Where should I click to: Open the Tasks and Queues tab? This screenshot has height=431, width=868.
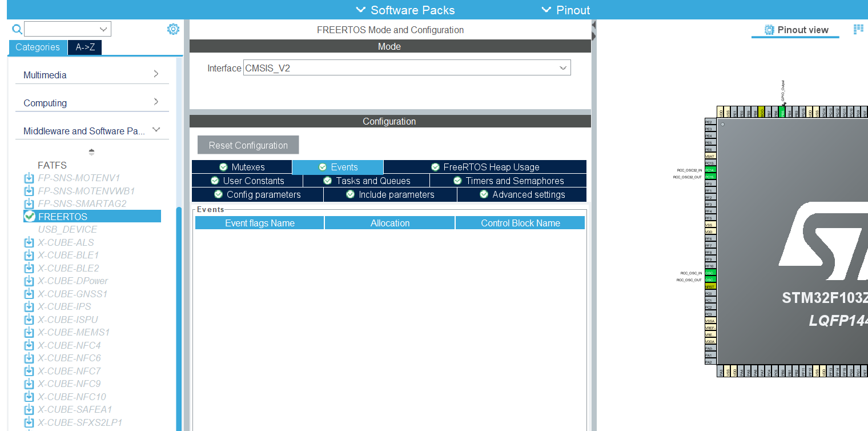366,181
